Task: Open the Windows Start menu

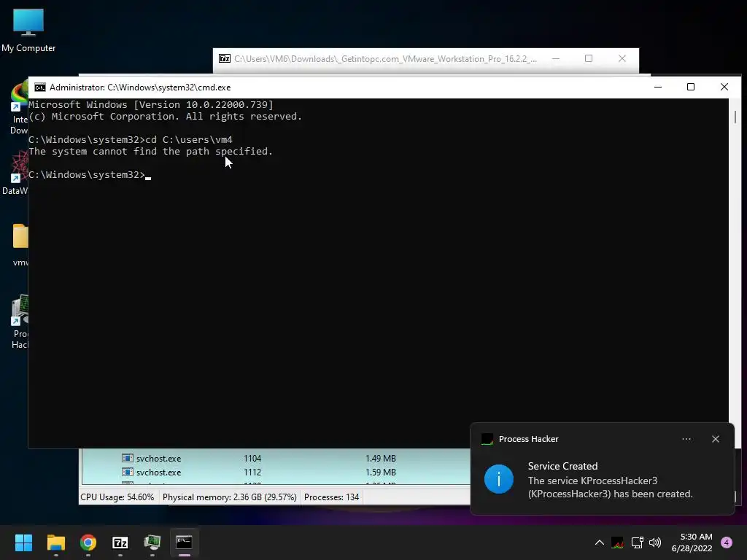Action: tap(23, 542)
